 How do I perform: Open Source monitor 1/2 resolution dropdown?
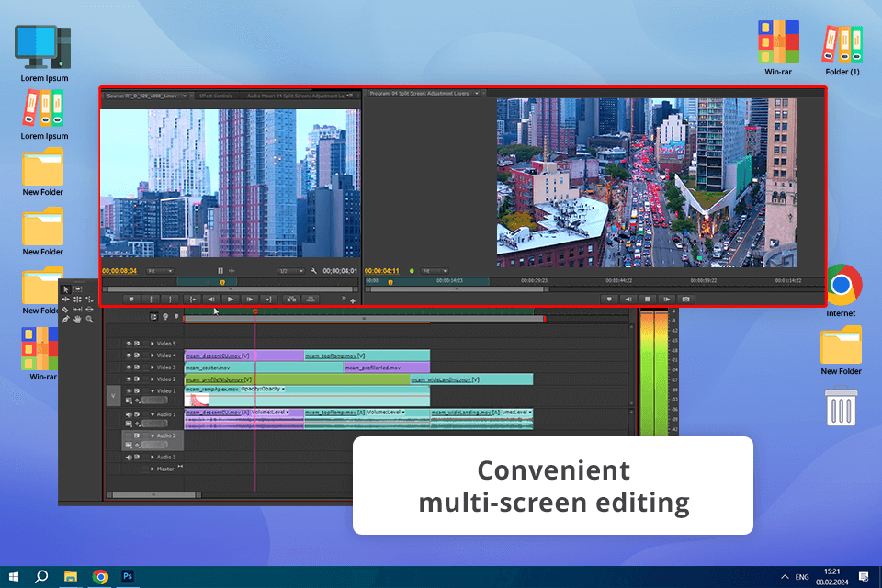point(291,271)
